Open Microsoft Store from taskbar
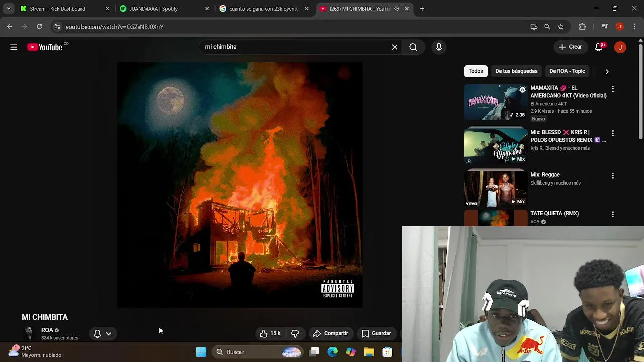 click(387, 352)
